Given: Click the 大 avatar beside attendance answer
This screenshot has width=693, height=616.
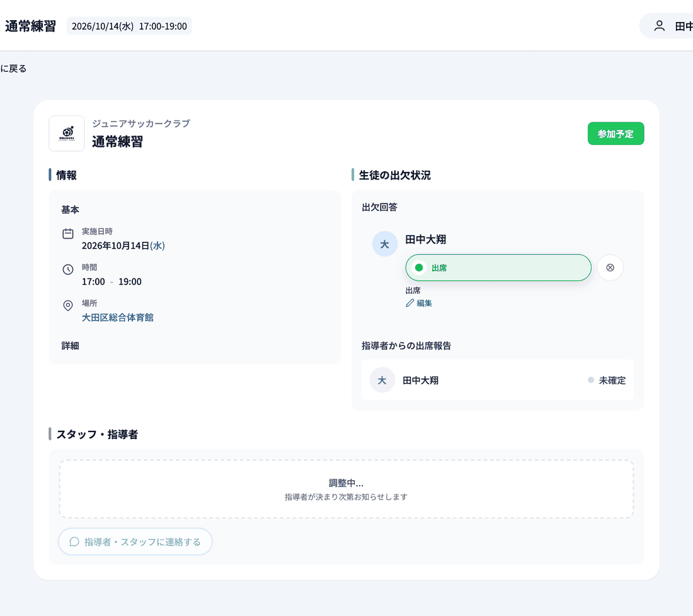Looking at the screenshot, I should (384, 244).
